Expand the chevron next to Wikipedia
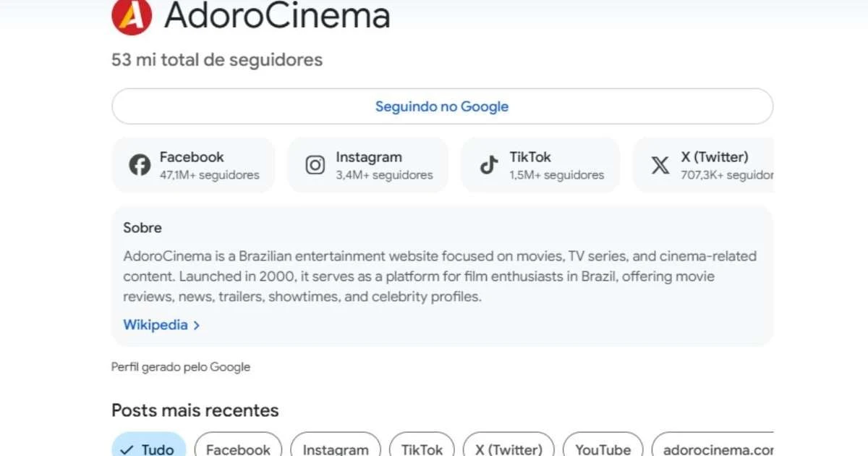Viewport: 868px width, 456px height. pyautogui.click(x=197, y=325)
